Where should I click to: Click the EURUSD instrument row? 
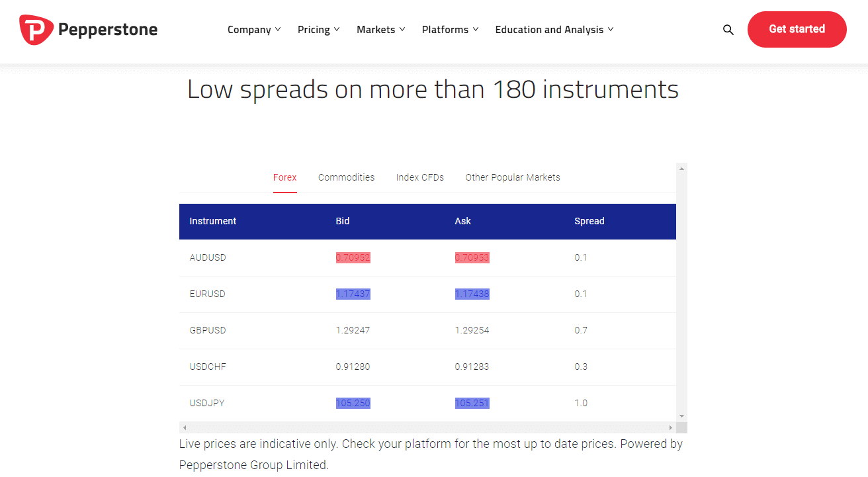click(427, 294)
